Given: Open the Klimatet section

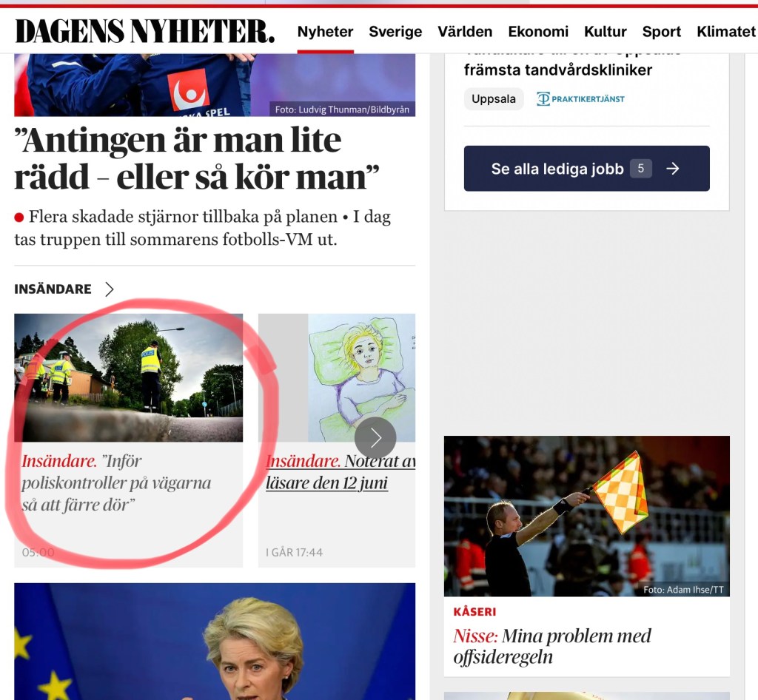Looking at the screenshot, I should (726, 32).
